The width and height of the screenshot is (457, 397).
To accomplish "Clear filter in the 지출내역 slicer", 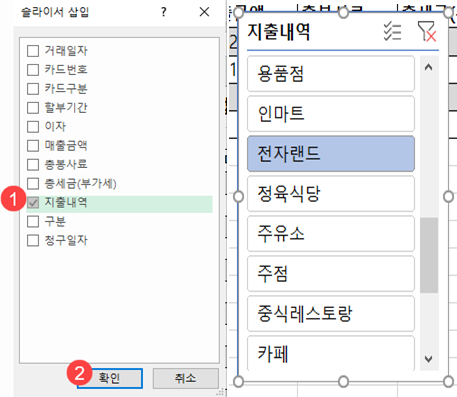I will (x=427, y=32).
